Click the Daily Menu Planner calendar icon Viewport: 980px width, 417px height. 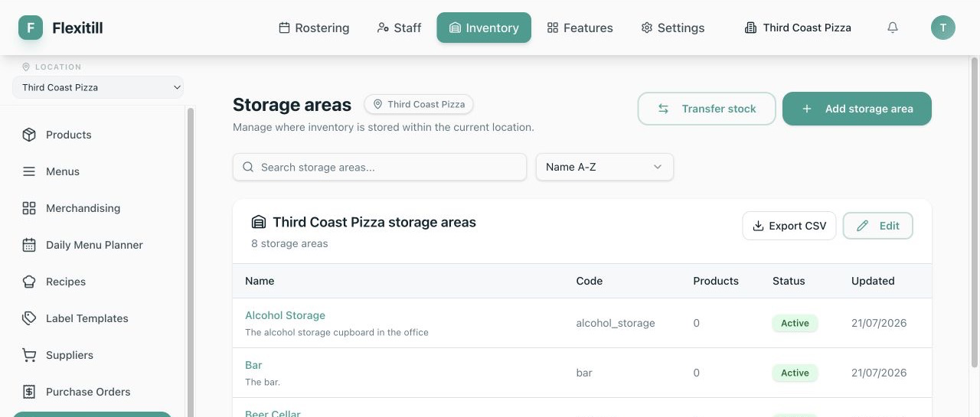[x=29, y=245]
